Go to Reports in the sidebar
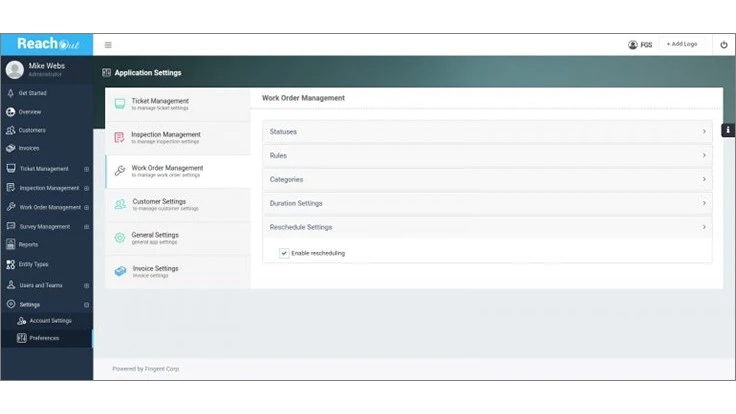 pos(28,245)
